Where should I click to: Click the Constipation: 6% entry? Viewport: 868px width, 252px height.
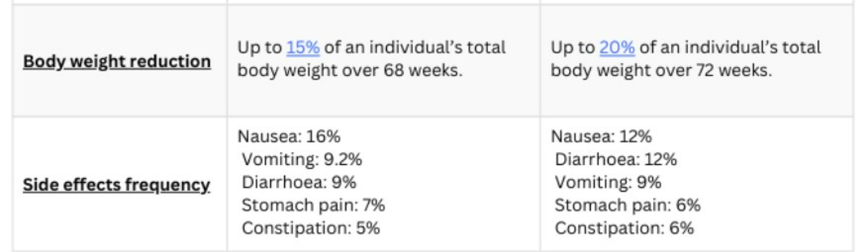point(624,228)
